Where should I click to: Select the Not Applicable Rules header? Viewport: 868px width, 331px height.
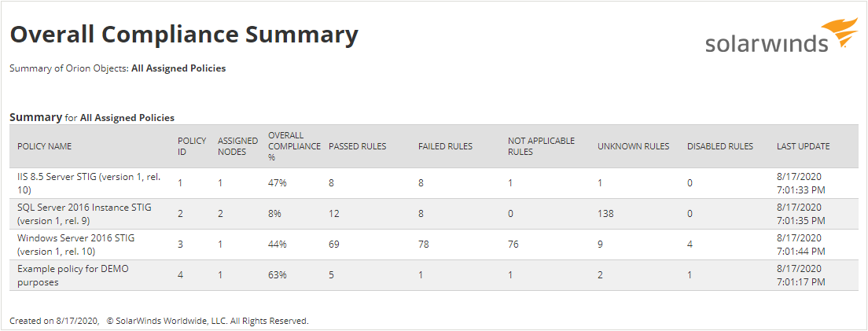[541, 147]
